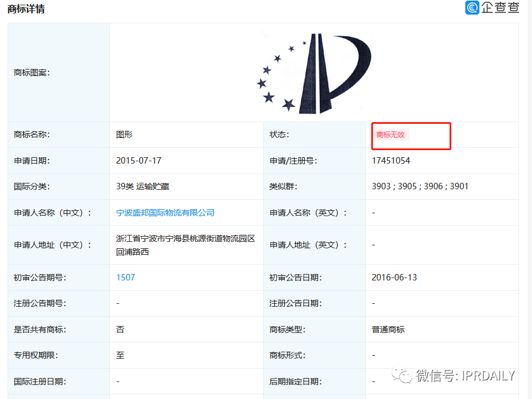Click the 企查查 logo icon
Image resolution: width=532 pixels, height=399 pixels.
471,8
